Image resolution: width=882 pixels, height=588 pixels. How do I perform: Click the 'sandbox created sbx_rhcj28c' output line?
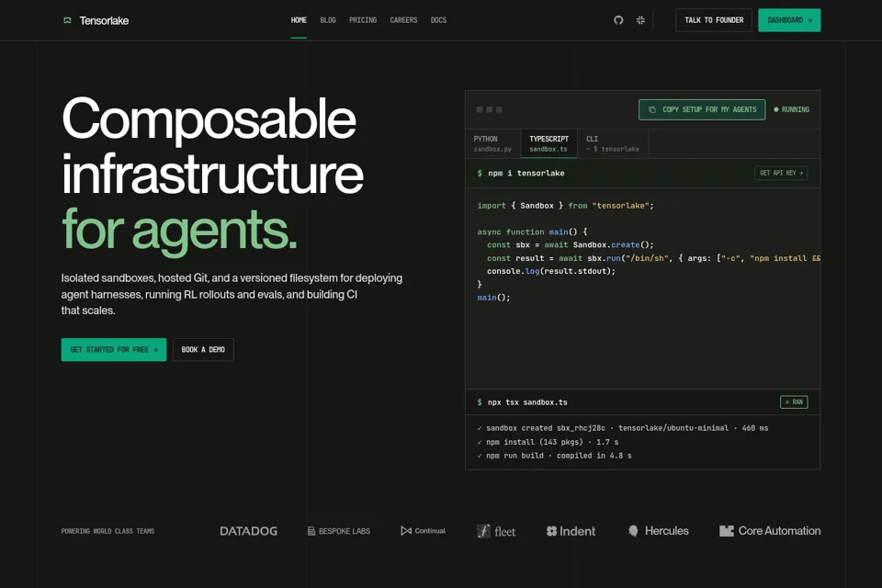pyautogui.click(x=622, y=428)
